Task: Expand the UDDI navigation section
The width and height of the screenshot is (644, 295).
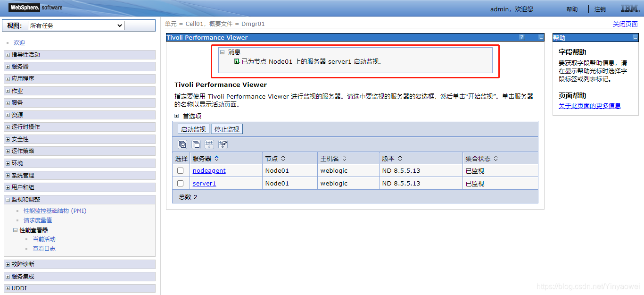Action: click(8, 288)
